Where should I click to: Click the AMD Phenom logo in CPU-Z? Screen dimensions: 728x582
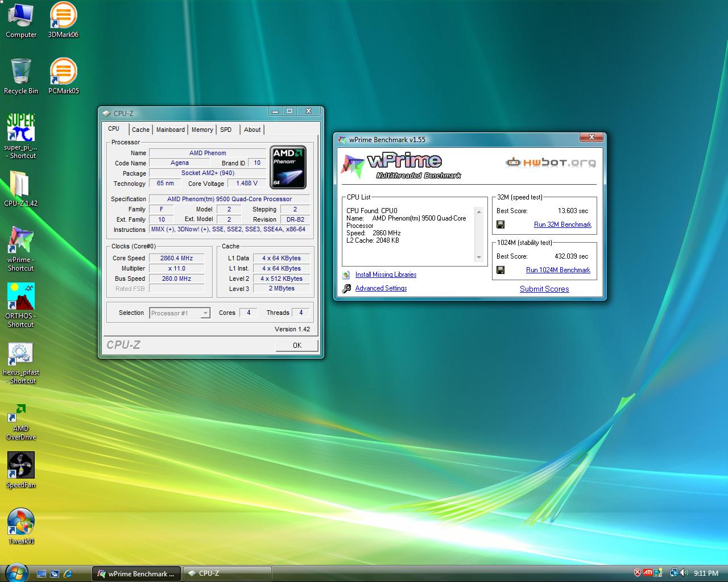point(288,167)
